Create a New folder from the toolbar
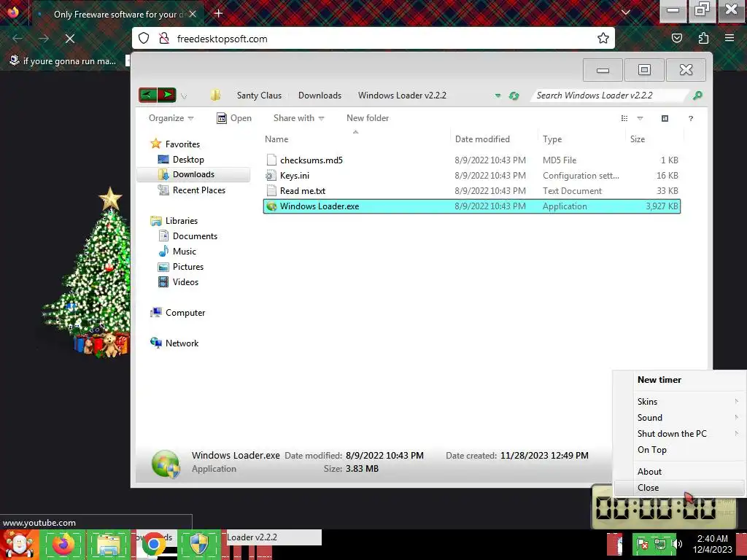 pos(368,118)
